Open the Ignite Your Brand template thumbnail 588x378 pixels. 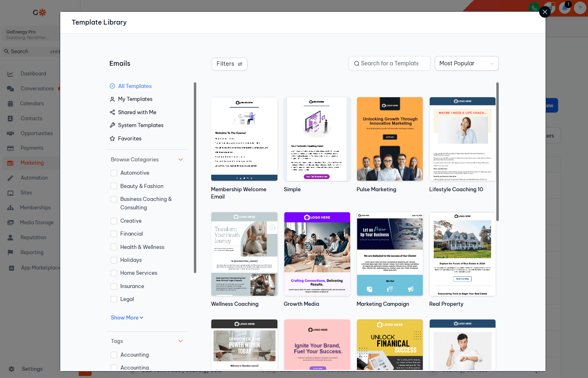317,345
